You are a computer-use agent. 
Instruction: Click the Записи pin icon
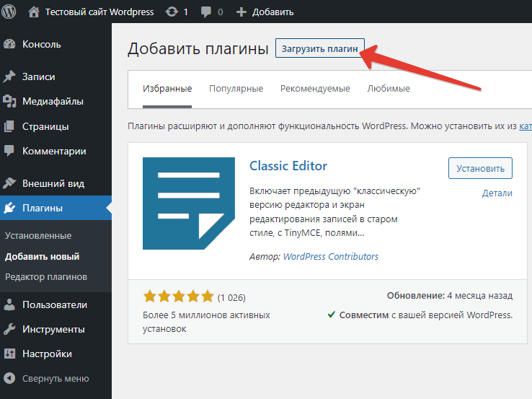(x=9, y=76)
